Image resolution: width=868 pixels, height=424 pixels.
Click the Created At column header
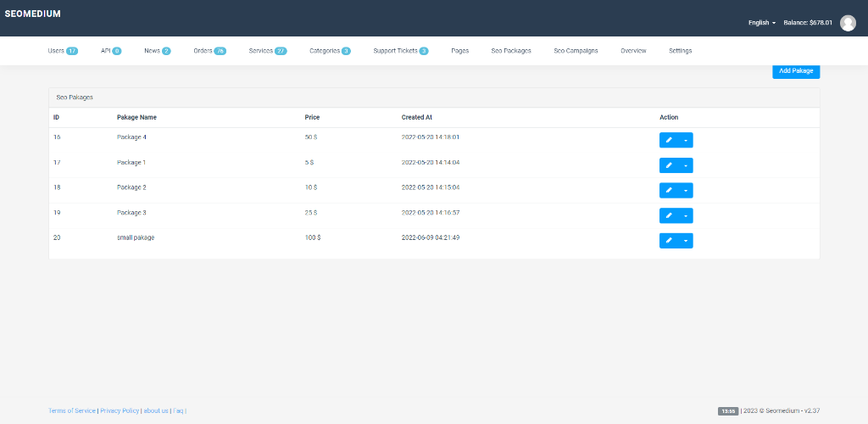[x=417, y=117]
